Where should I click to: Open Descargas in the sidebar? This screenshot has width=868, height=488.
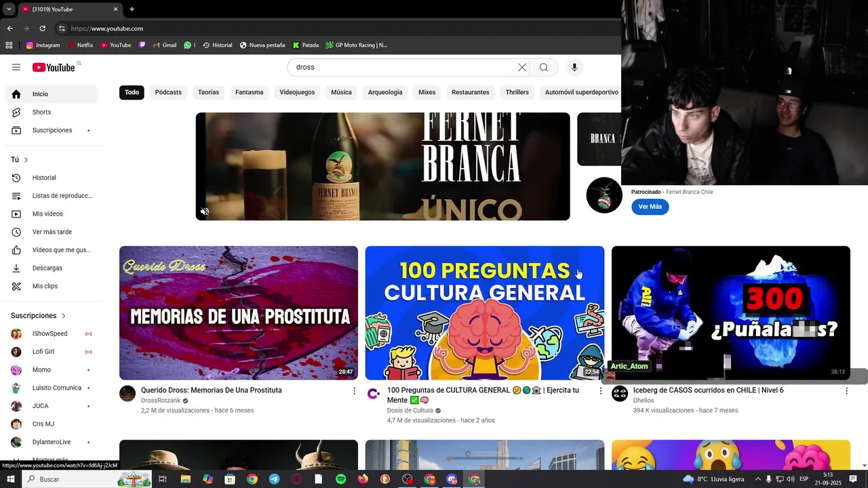(x=52, y=268)
